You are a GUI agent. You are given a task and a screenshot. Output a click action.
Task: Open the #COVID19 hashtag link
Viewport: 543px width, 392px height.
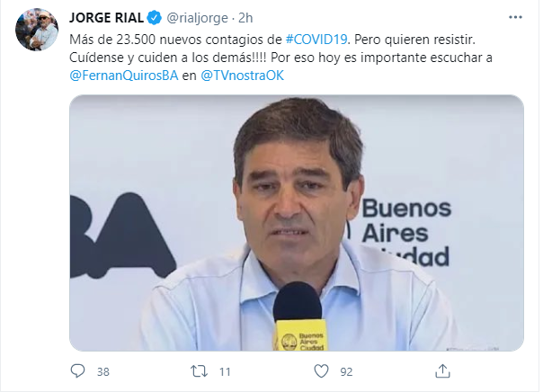click(x=316, y=40)
